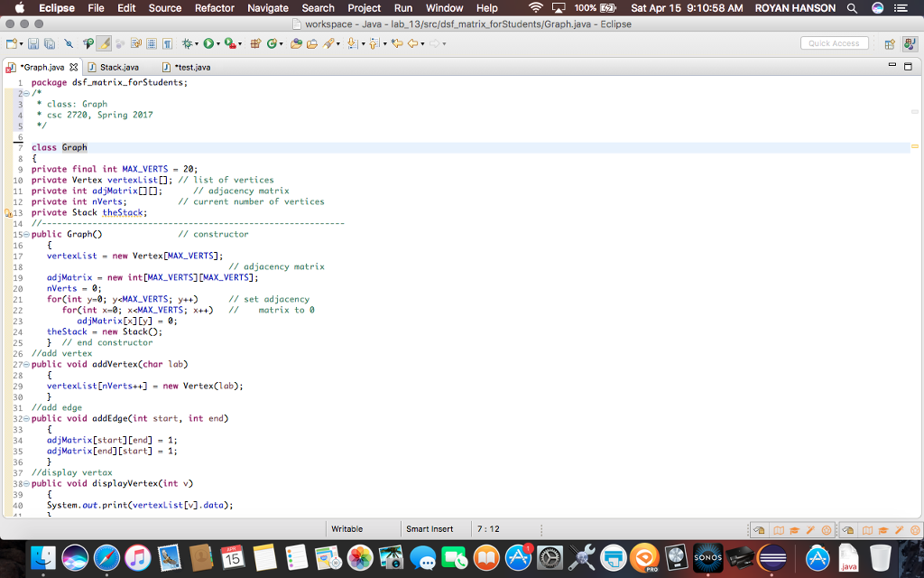Click the Save All toolbar icon
The image size is (924, 578).
[x=48, y=43]
